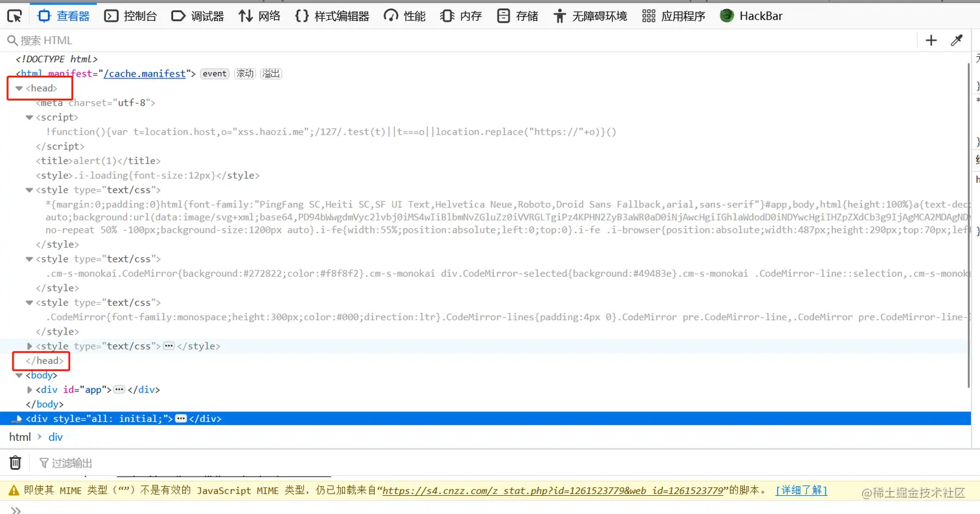This screenshot has width=980, height=514.
Task: Open the 内存 memory tab
Action: point(461,16)
